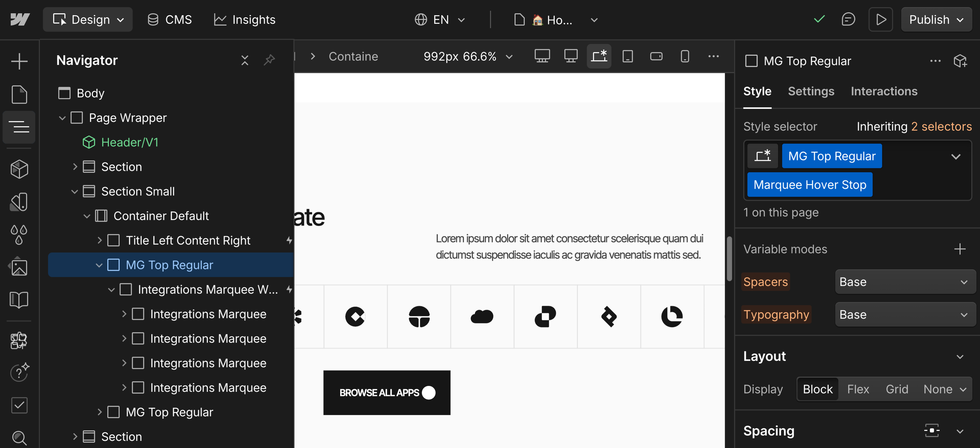Open the Pages panel
This screenshot has width=980, height=448.
click(19, 95)
